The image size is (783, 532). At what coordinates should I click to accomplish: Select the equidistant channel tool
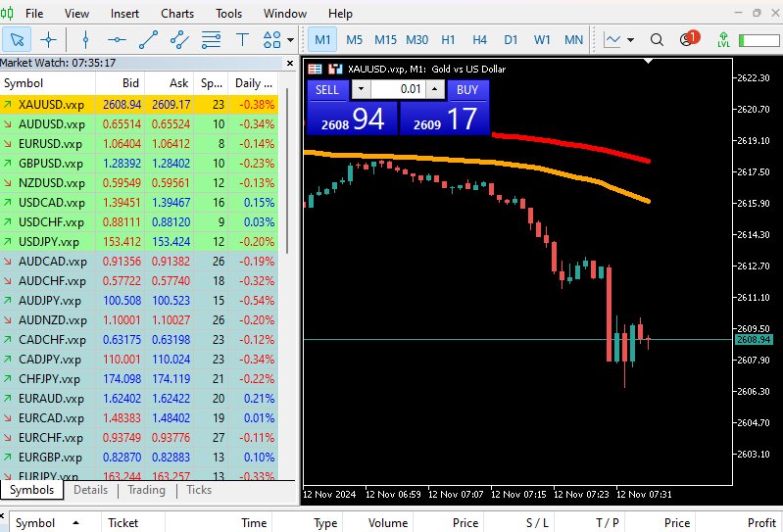point(179,40)
